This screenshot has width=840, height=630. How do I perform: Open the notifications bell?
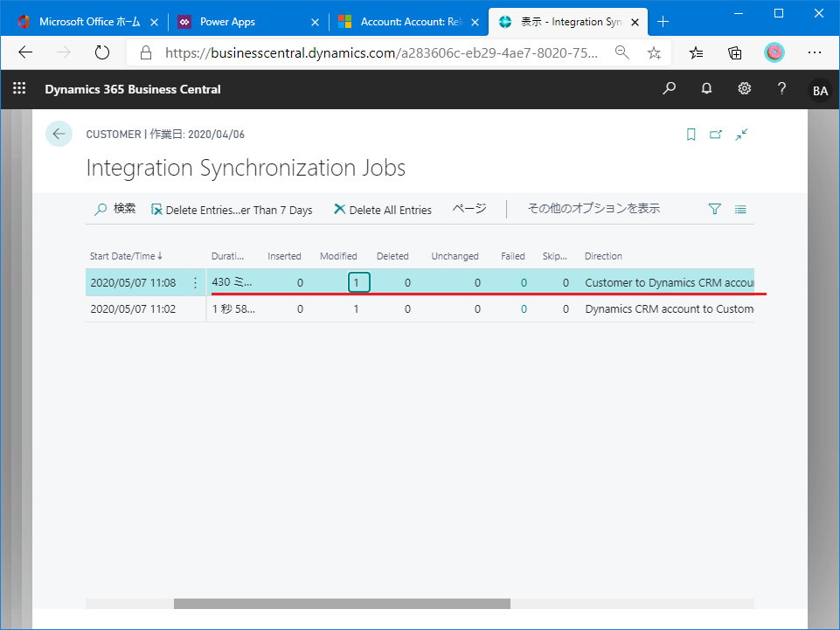[x=706, y=88]
